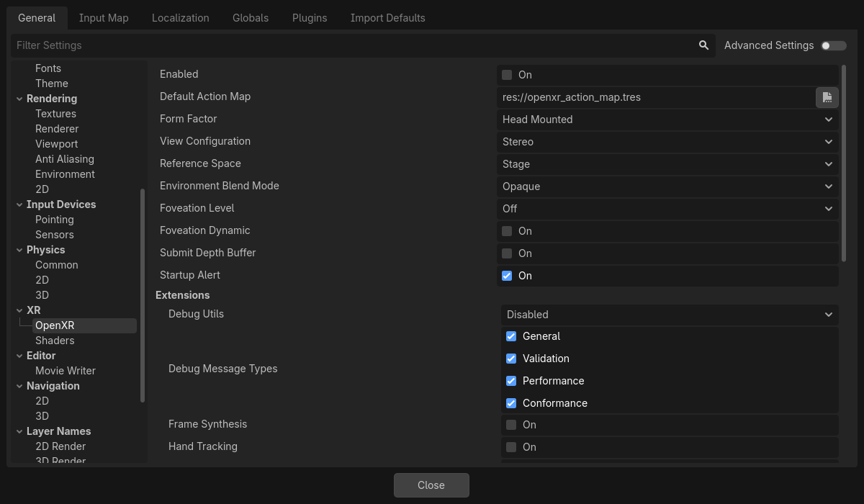Uncheck the Conformance debug message type
864x504 pixels.
coord(510,403)
